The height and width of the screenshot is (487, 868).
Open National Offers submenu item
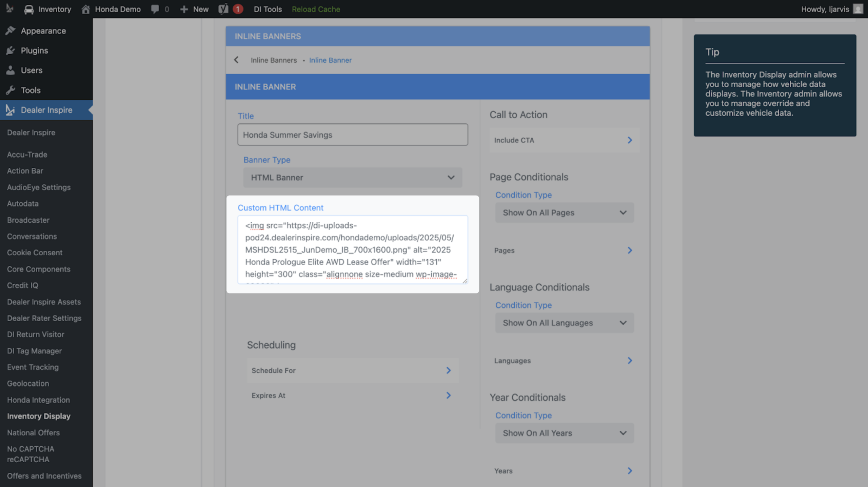coord(33,432)
